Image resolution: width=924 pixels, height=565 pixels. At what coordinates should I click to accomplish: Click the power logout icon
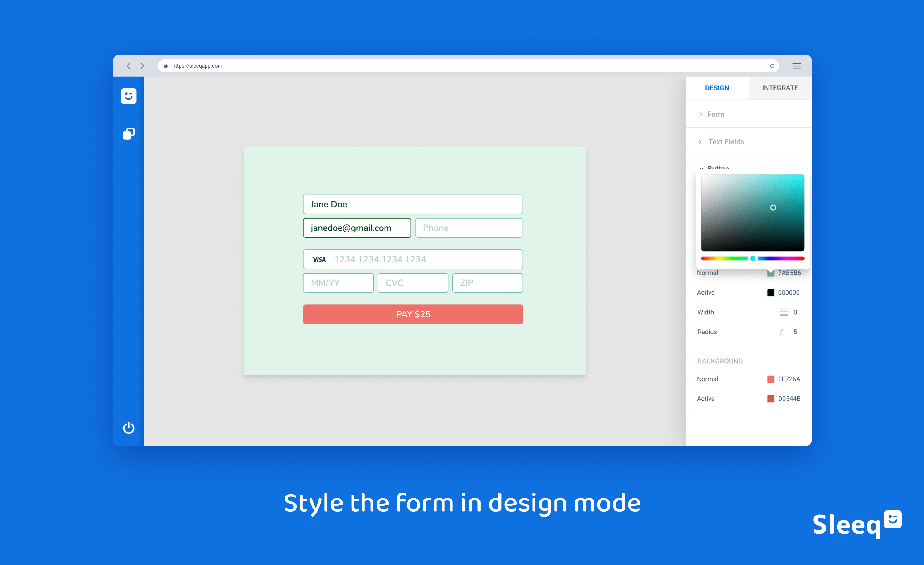tap(128, 428)
